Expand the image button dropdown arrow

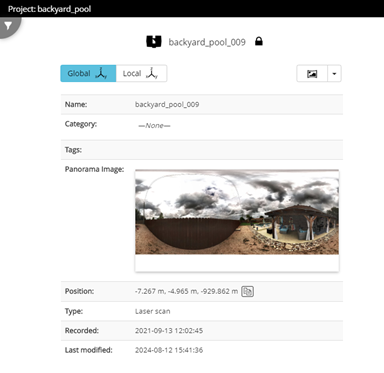(334, 74)
